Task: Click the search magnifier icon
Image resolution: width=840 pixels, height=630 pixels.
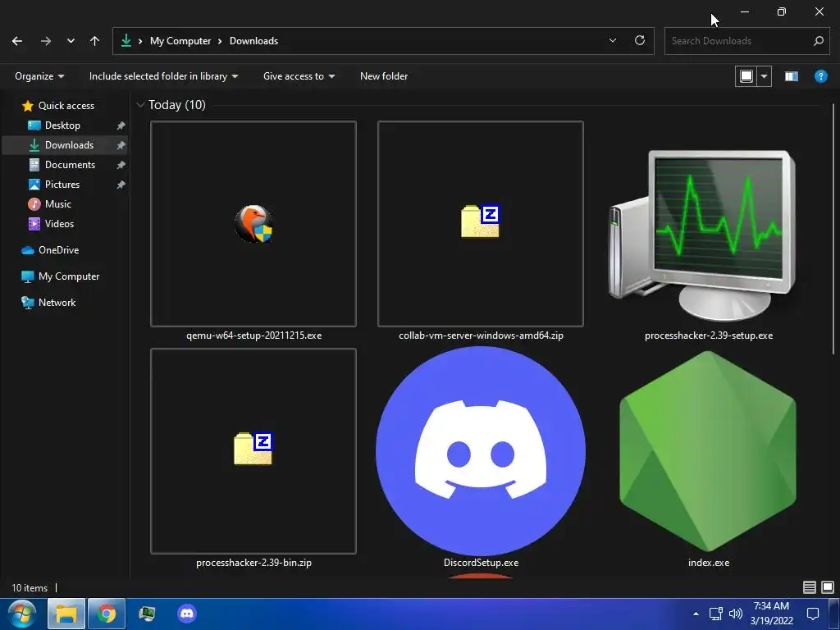Action: coord(818,41)
